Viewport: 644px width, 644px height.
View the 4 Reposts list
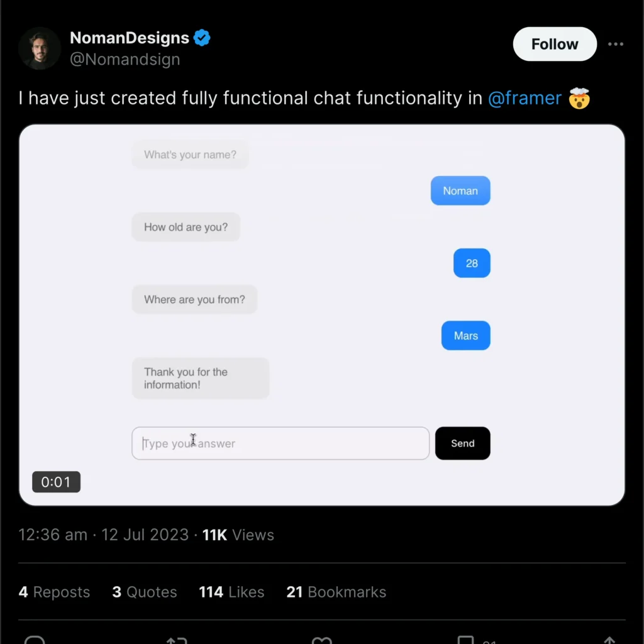[54, 592]
